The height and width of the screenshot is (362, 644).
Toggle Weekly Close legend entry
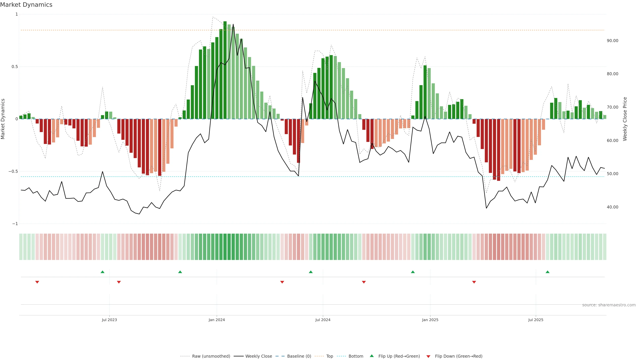coord(258,356)
